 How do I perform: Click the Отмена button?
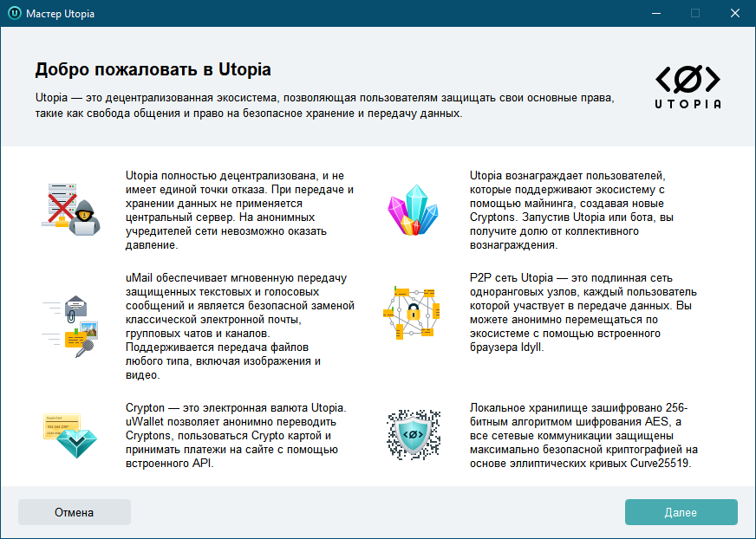tap(75, 512)
